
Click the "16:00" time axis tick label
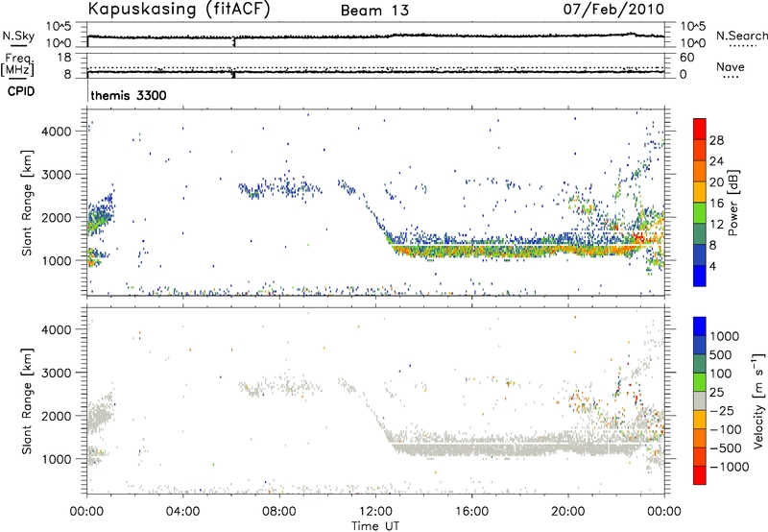tap(471, 512)
